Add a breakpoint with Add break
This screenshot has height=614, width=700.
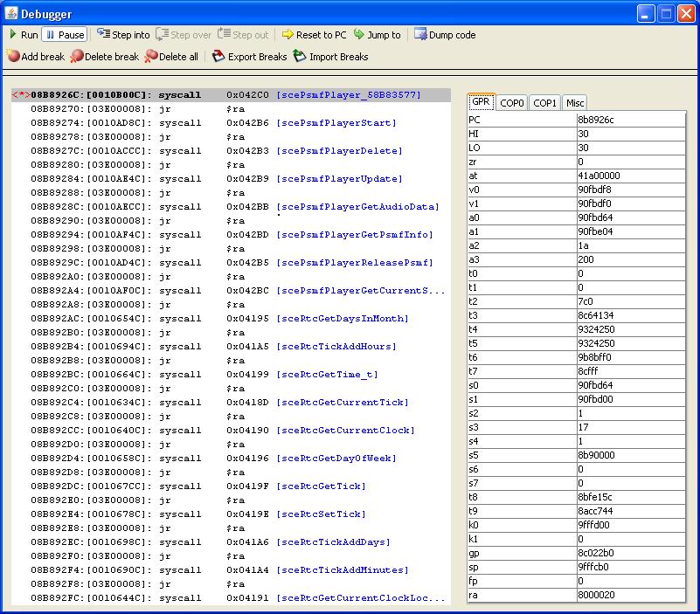tap(36, 57)
